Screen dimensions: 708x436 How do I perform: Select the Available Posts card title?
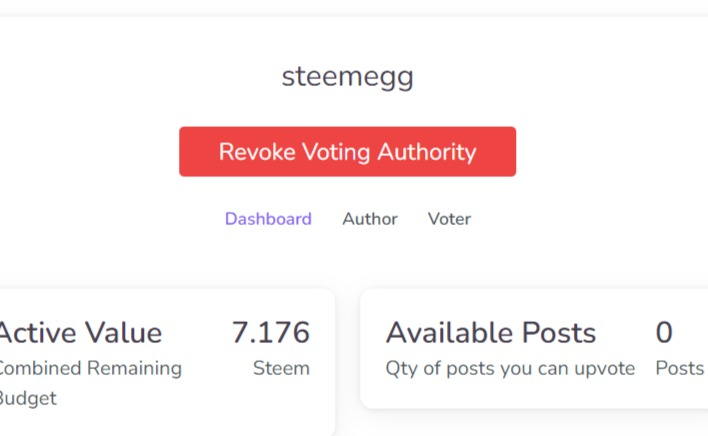tap(491, 333)
